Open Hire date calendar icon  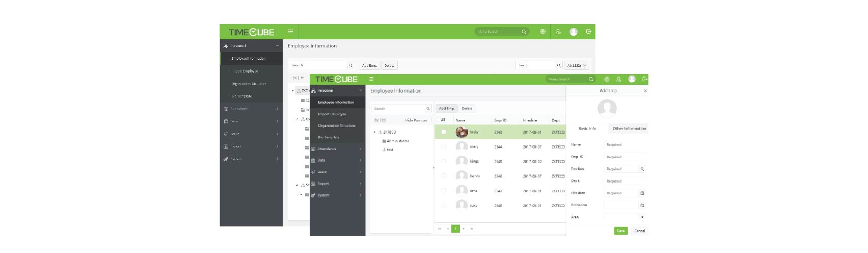[642, 193]
